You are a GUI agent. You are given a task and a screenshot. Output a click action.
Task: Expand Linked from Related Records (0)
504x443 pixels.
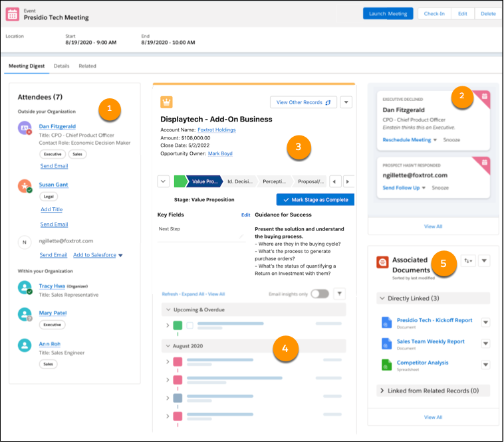(382, 391)
